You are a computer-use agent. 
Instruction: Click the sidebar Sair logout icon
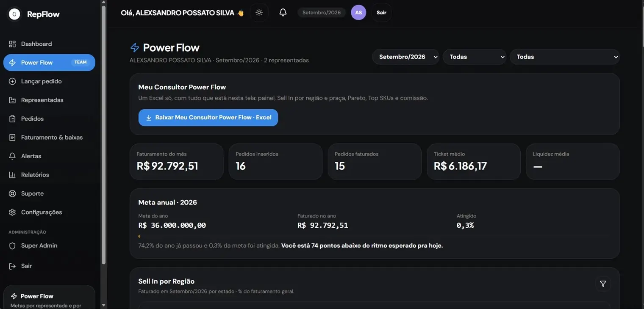click(12, 266)
